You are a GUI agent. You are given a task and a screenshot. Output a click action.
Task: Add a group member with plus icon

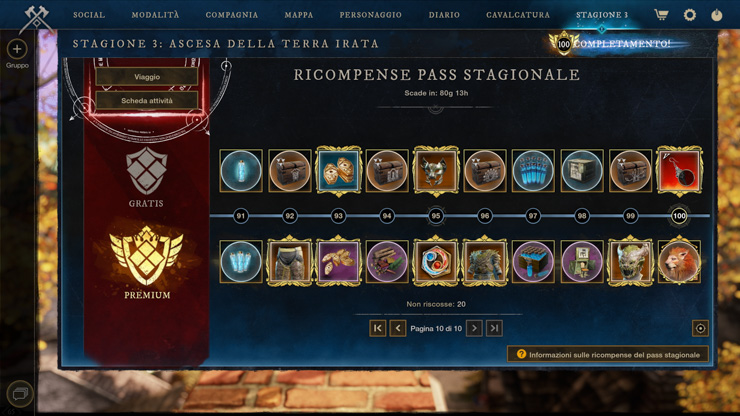[17, 49]
